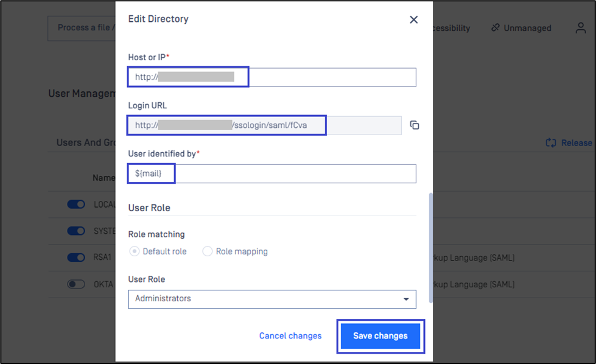Switch to the Users And Groups tab
The width and height of the screenshot is (596, 364).
[x=85, y=143]
